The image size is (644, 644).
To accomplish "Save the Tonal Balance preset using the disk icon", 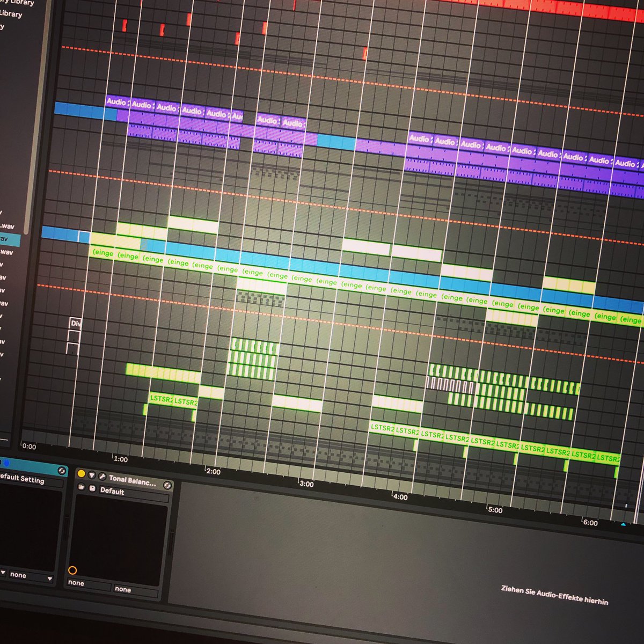I will click(x=92, y=488).
